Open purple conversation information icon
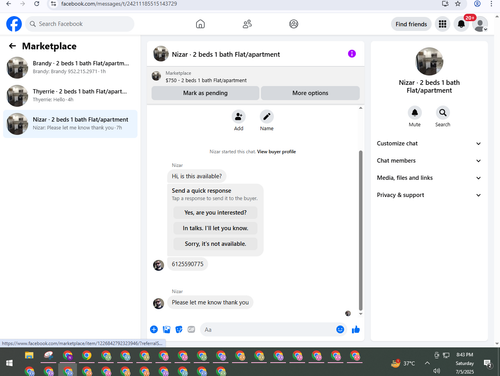Image resolution: width=500 pixels, height=376 pixels. [352, 54]
